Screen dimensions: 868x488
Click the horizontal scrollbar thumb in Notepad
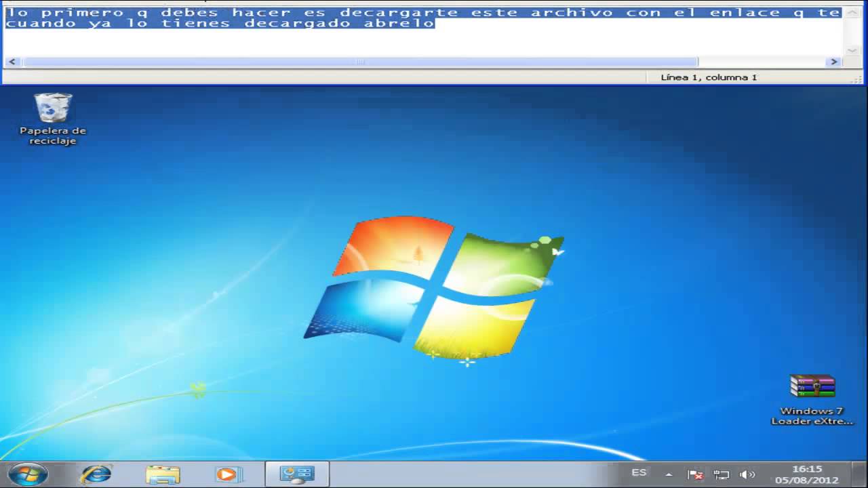click(x=360, y=62)
